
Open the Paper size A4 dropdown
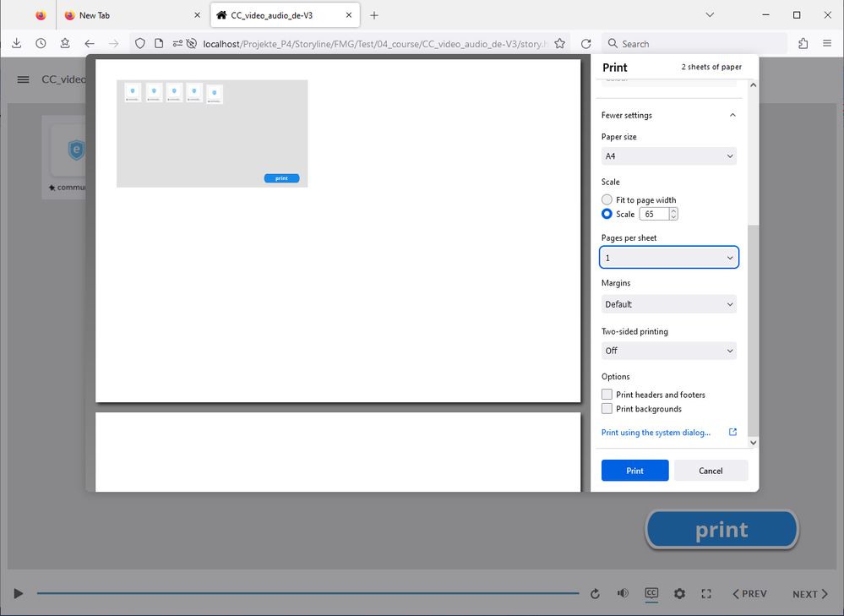(668, 156)
